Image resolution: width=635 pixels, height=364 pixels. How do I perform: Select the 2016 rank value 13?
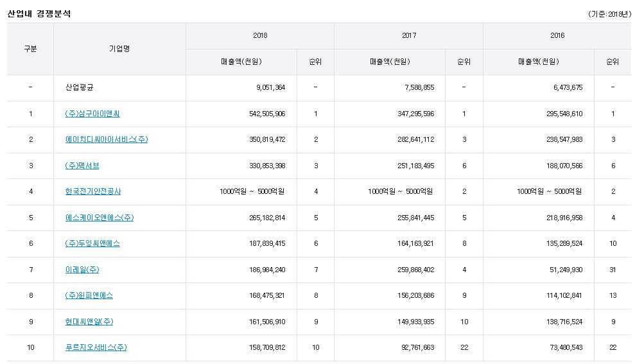coord(613,295)
